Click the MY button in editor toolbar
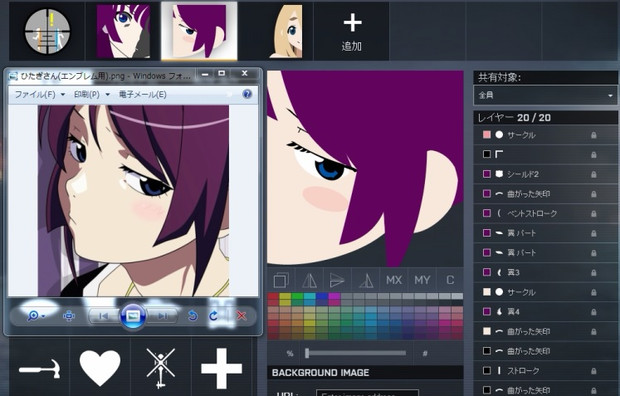This screenshot has height=396, width=620. pos(422,280)
